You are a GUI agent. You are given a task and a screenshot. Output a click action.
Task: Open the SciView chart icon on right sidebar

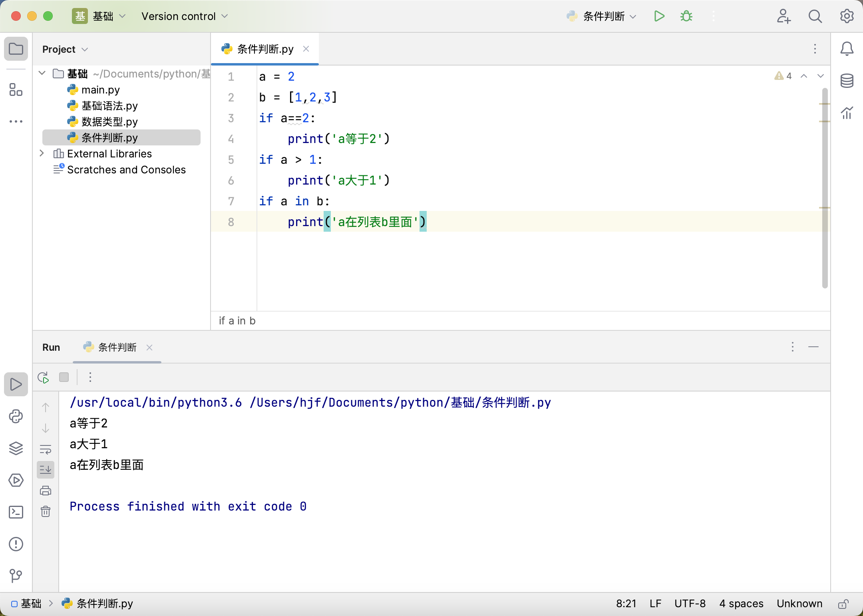847,113
